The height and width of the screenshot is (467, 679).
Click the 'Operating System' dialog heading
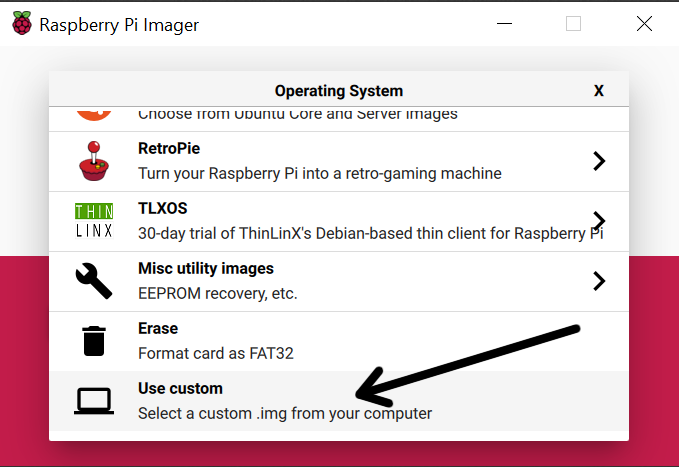339,91
